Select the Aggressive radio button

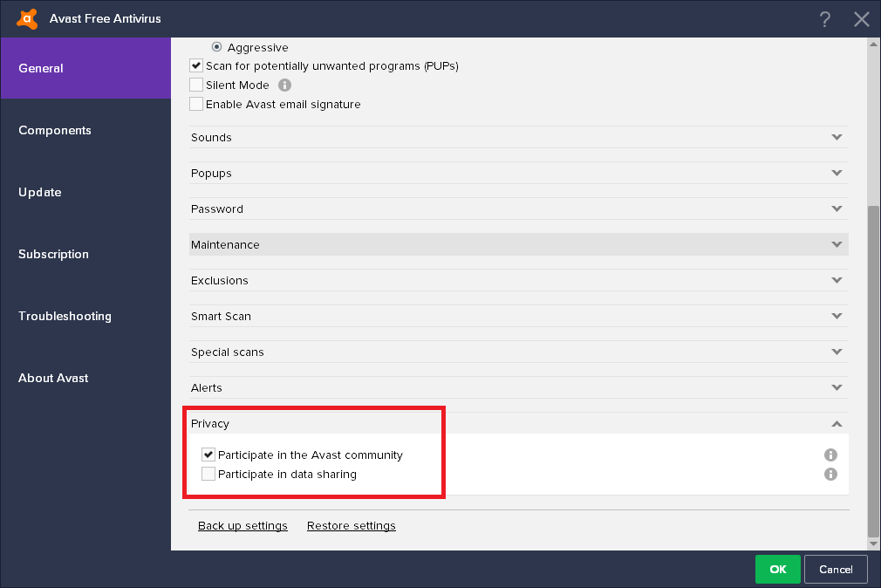click(x=217, y=47)
